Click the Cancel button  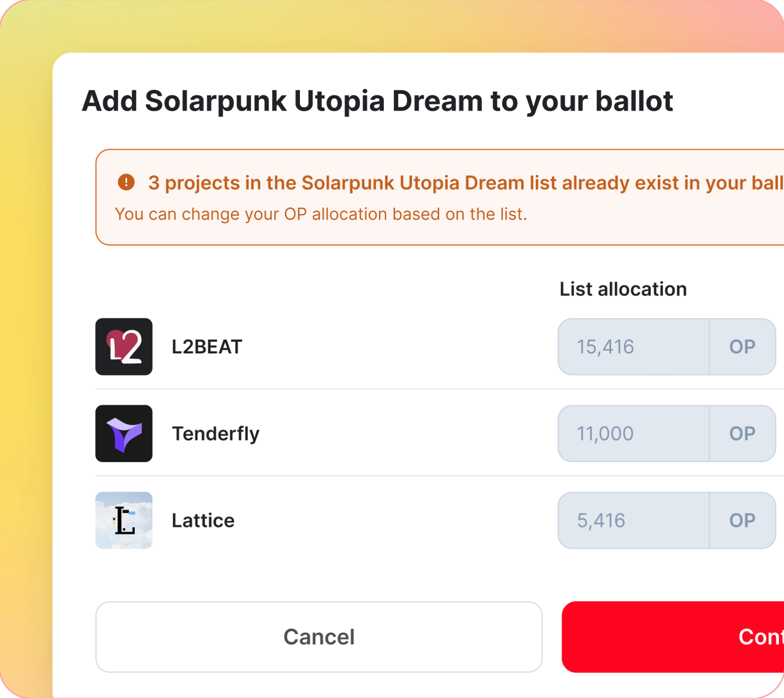[x=319, y=637]
